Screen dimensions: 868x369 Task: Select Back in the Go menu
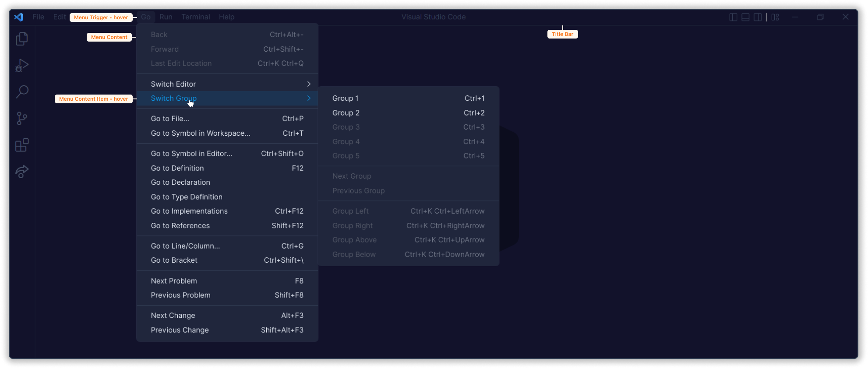pos(227,35)
